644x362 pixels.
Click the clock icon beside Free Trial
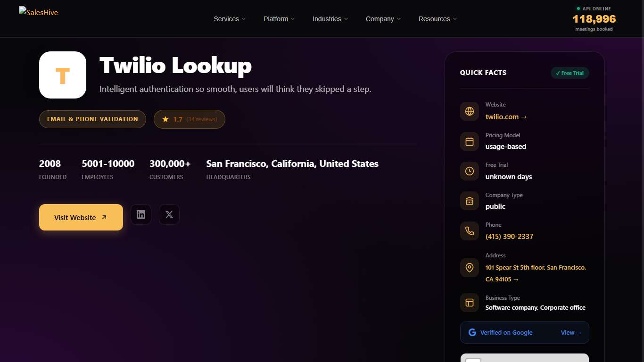point(470,171)
